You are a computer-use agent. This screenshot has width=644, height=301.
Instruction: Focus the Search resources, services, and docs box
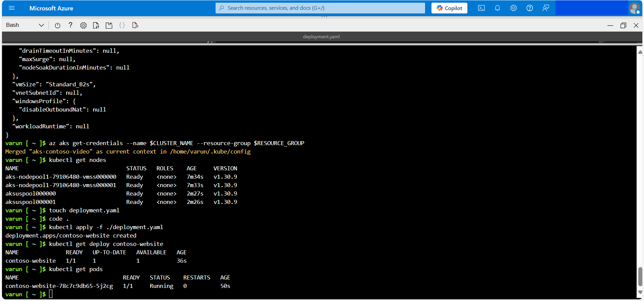pos(320,8)
